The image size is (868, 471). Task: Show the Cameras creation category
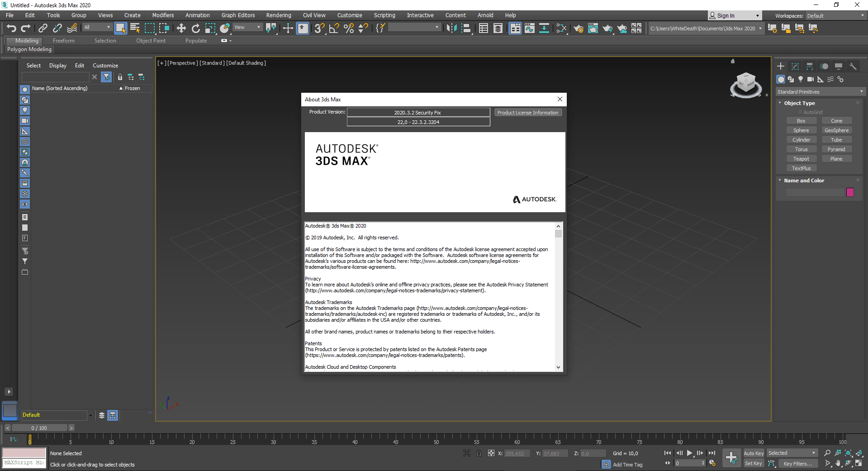coord(811,79)
